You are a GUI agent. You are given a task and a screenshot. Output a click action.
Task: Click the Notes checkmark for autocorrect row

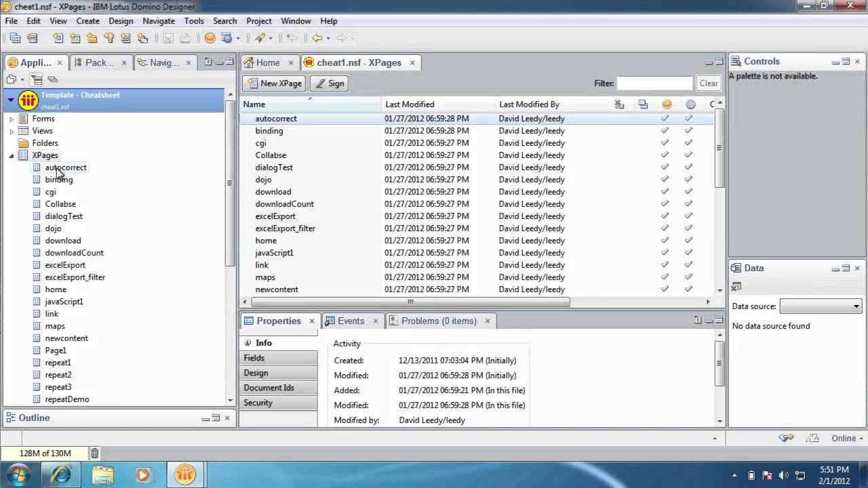665,119
